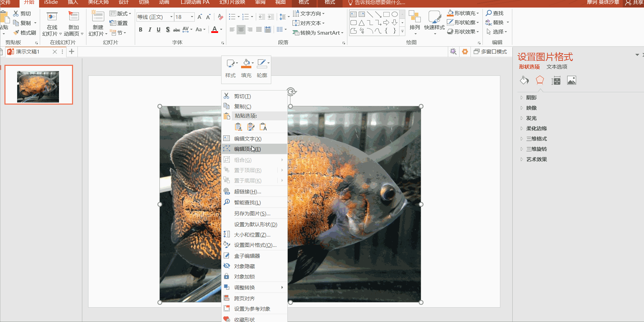Click the Fill & Line bucket icon
The image size is (644, 322).
coord(524,81)
